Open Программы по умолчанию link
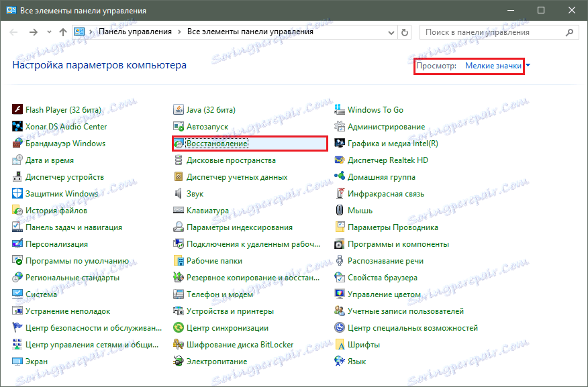Screen dimensions: 588x387 77,261
